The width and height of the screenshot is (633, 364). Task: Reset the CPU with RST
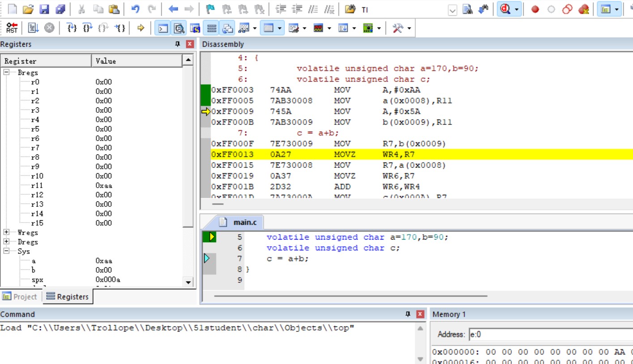[12, 28]
